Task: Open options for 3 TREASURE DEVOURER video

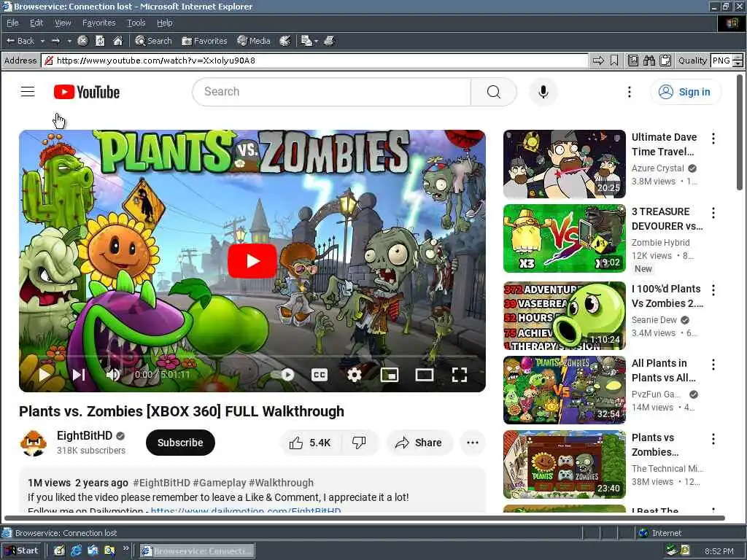Action: [x=713, y=213]
